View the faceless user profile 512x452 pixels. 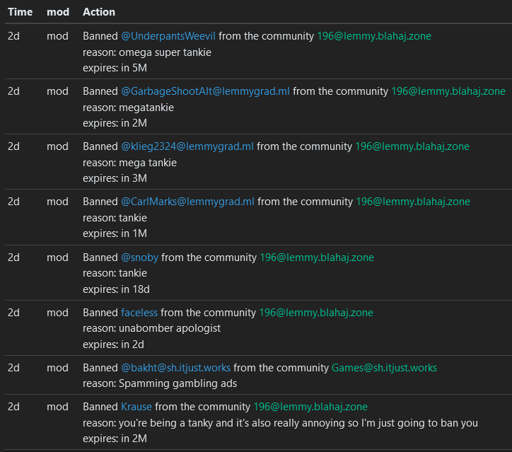click(139, 312)
